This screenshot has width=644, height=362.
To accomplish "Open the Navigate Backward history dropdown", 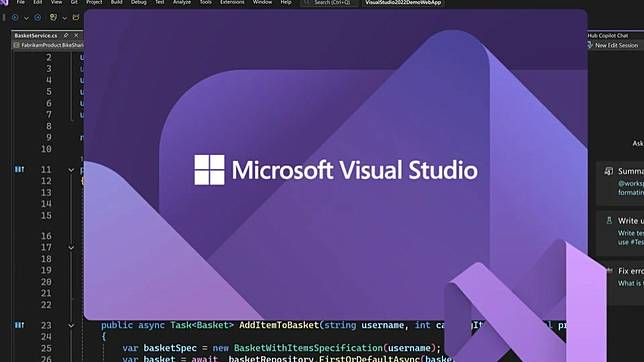I will [x=26, y=18].
